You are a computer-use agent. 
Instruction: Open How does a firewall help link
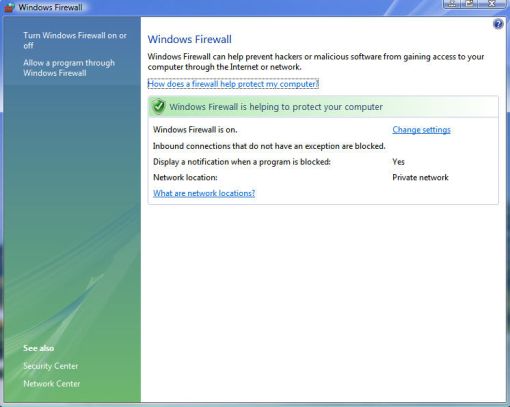(x=233, y=84)
